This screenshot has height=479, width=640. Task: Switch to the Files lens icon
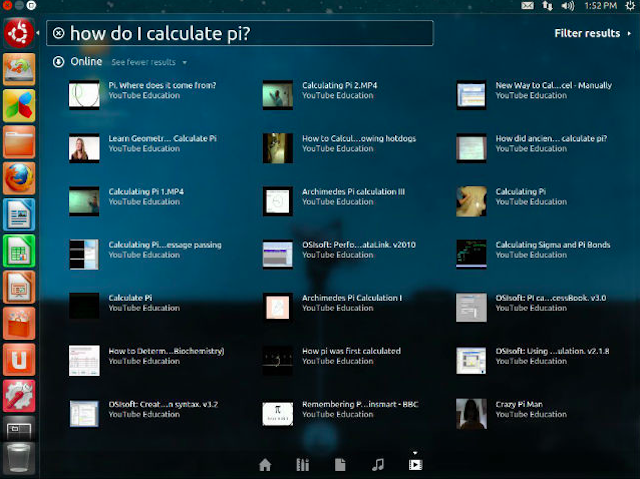pyautogui.click(x=340, y=464)
